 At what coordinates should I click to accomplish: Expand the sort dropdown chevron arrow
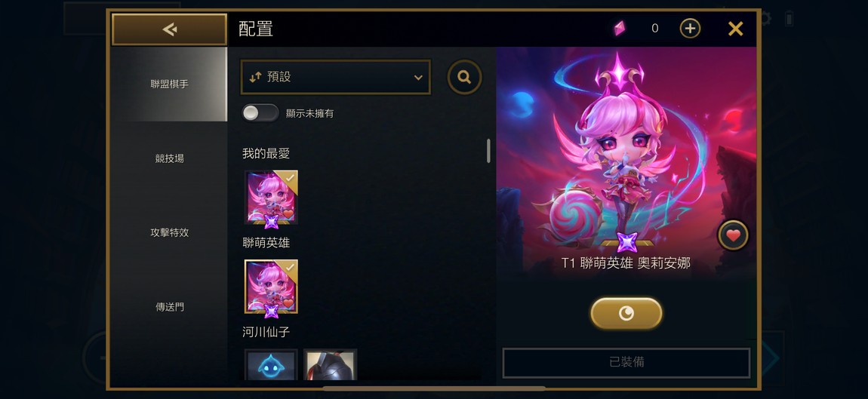[418, 78]
